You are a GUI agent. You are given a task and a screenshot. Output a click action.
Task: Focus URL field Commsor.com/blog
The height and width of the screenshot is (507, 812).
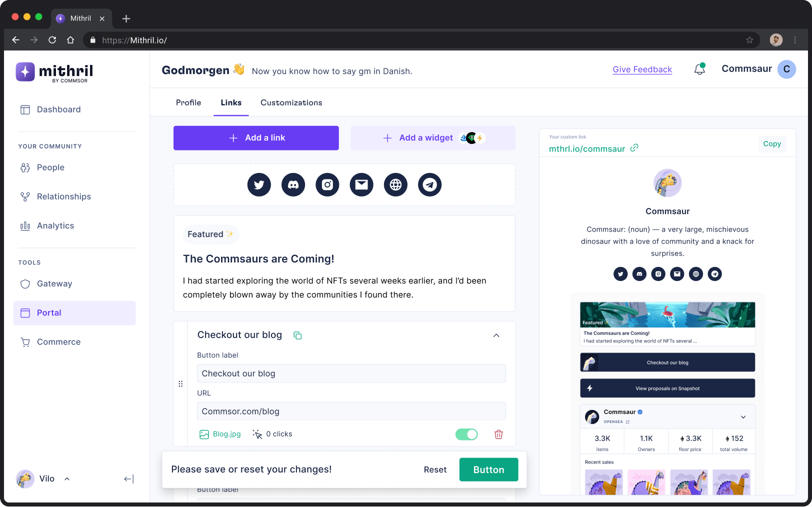click(x=351, y=411)
